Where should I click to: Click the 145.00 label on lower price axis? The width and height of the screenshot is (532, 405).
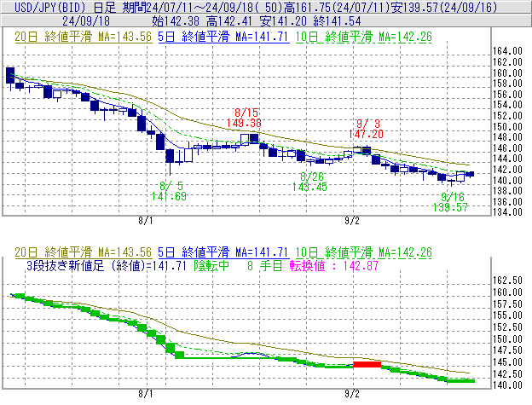pos(507,362)
